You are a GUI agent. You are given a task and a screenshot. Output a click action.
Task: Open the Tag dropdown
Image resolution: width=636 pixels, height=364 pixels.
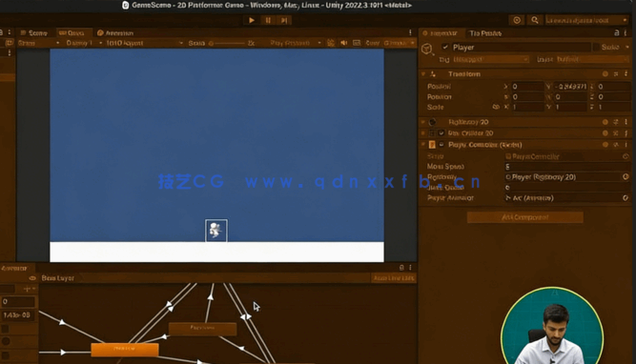click(491, 59)
